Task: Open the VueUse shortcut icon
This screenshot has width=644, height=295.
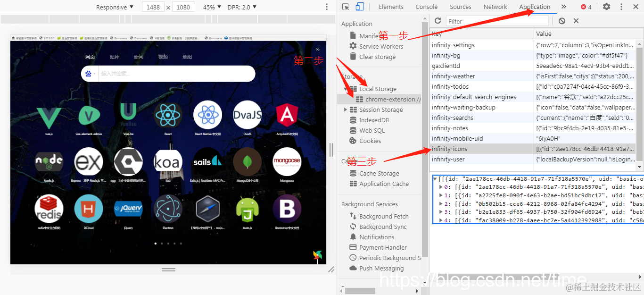Action: [128, 115]
